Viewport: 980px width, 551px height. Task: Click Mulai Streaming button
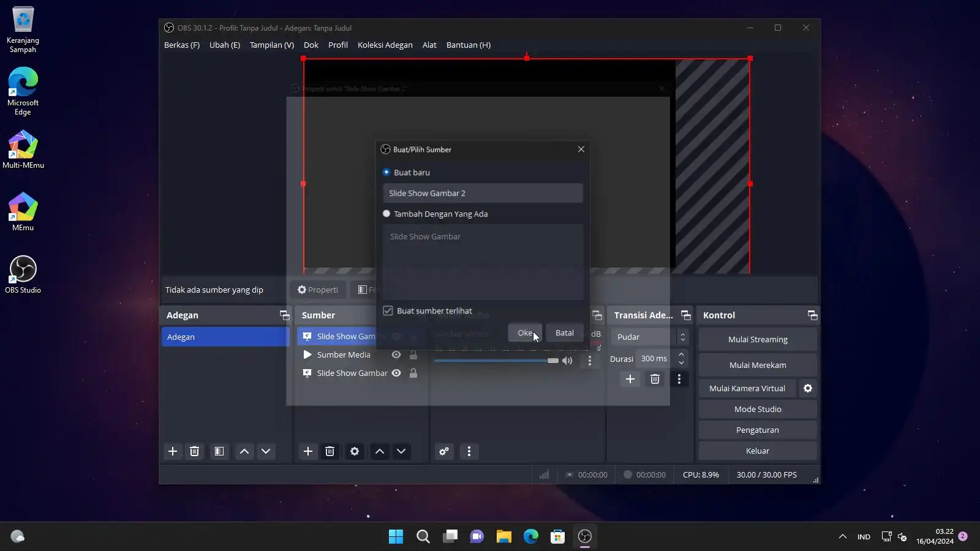tap(758, 339)
